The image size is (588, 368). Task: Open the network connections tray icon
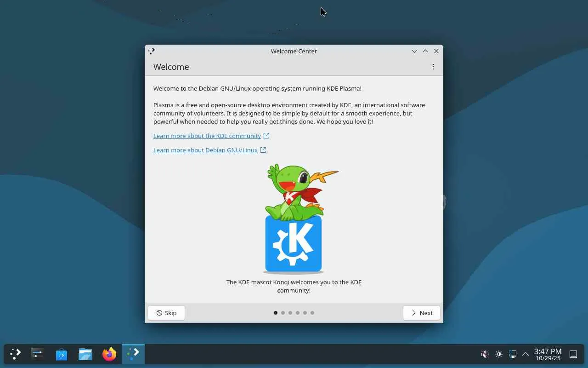click(513, 354)
